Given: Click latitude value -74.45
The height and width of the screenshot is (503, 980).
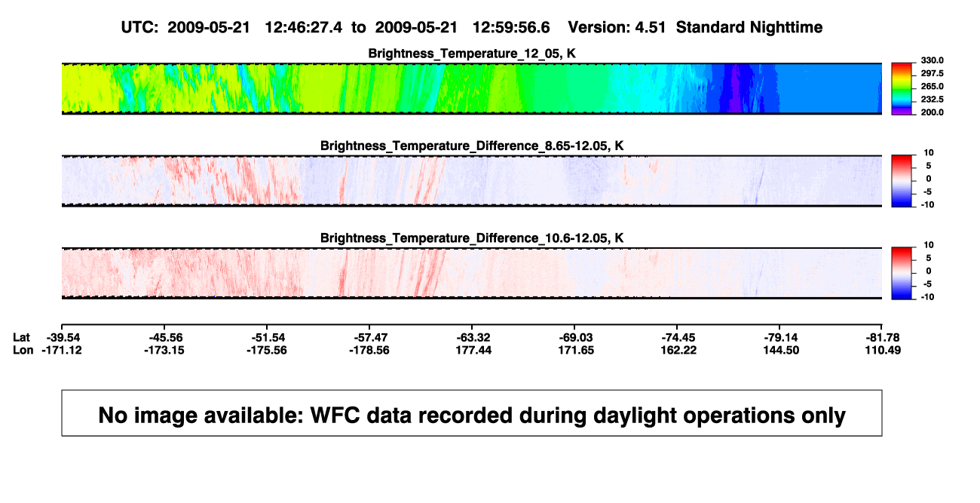Looking at the screenshot, I should point(678,337).
